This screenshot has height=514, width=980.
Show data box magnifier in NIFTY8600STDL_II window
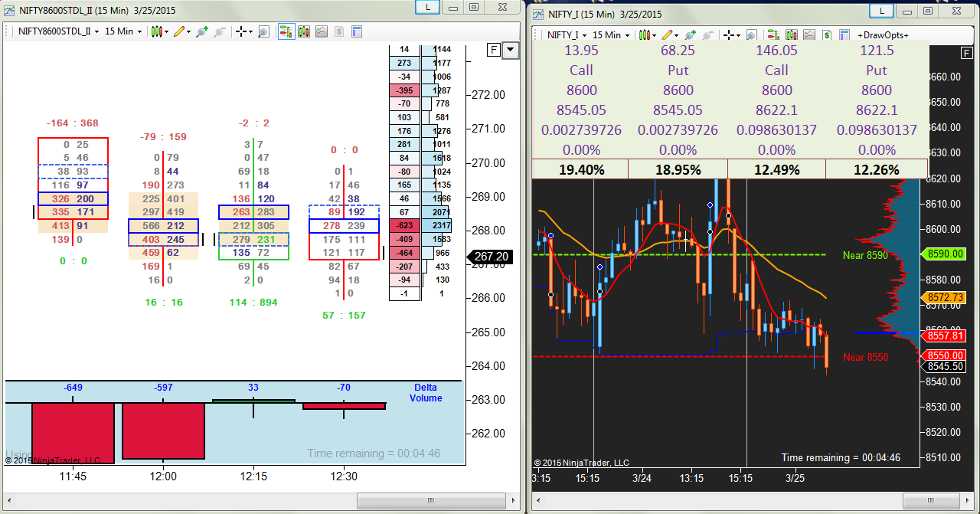tap(263, 31)
